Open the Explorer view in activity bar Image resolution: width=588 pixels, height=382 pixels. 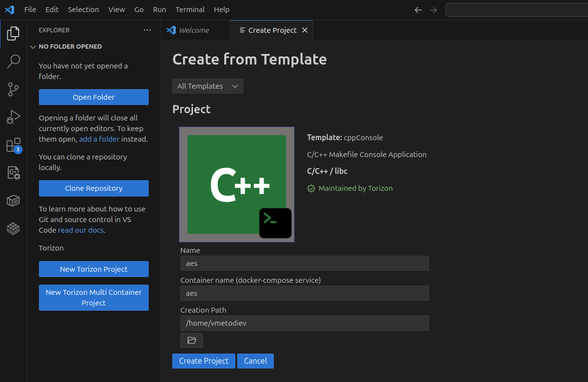tap(13, 34)
